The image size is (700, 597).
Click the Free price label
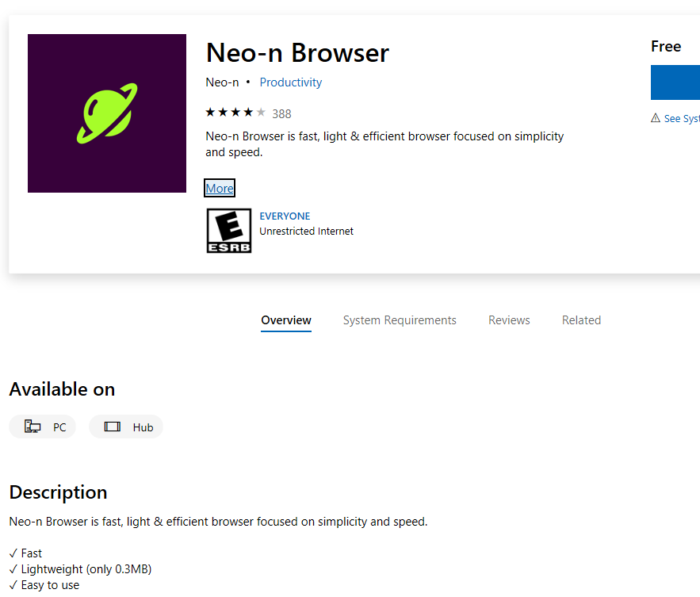[x=666, y=47]
